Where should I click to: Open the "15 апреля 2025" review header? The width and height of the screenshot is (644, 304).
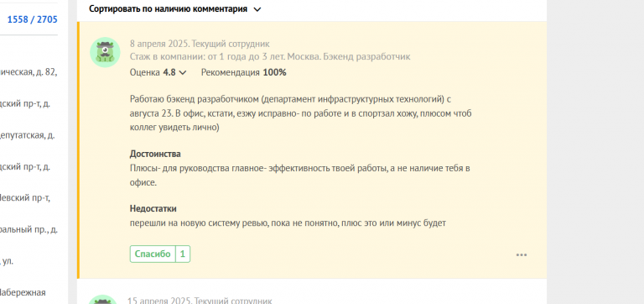tap(200, 301)
